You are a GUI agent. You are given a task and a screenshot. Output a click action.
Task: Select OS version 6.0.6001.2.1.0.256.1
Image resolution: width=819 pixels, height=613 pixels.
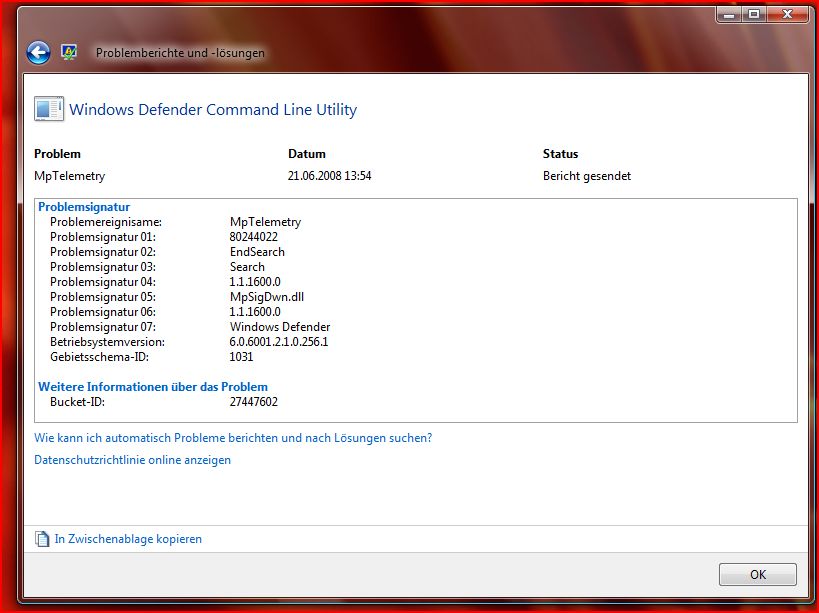[x=279, y=342]
